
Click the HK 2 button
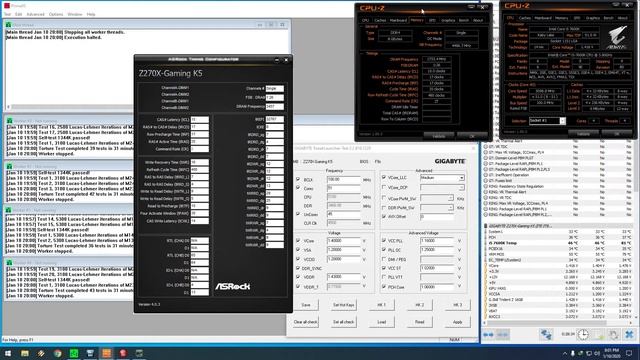pos(419,305)
